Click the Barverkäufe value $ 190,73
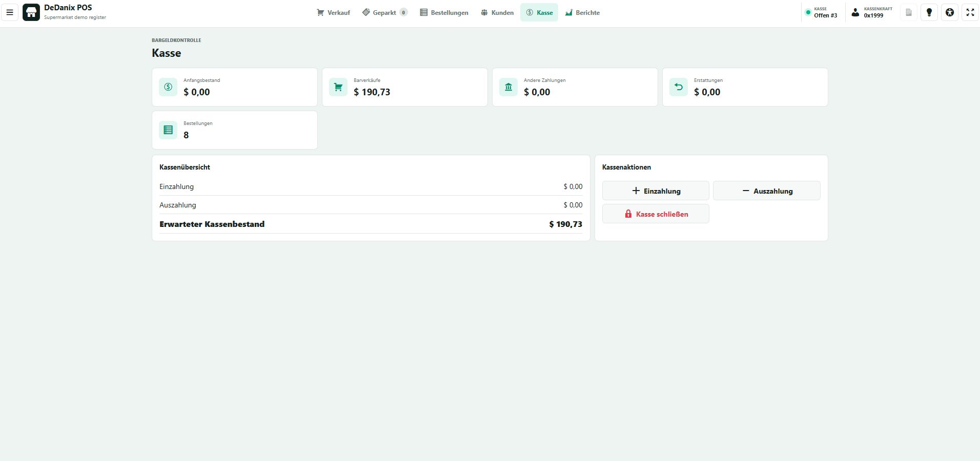This screenshot has height=461, width=980. (x=372, y=92)
